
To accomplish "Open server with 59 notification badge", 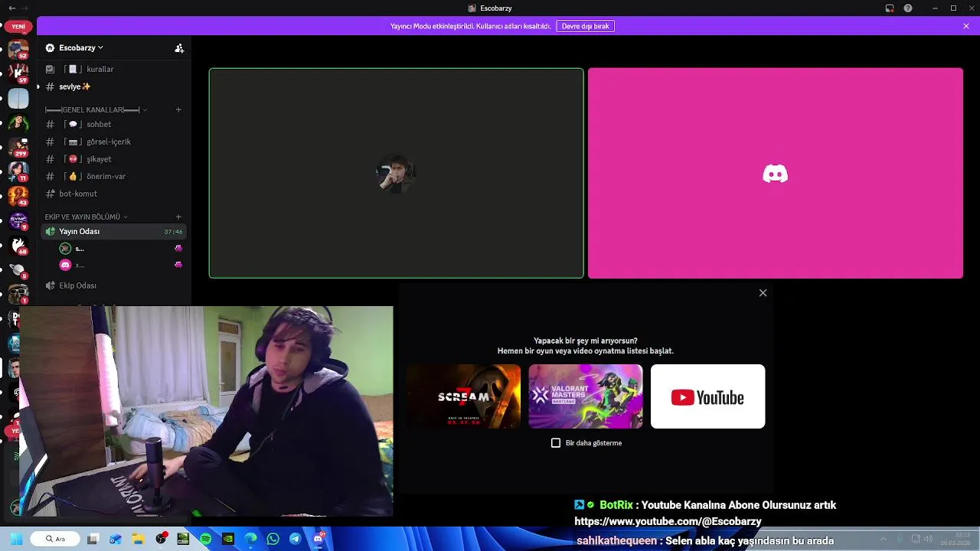I will pos(18,74).
